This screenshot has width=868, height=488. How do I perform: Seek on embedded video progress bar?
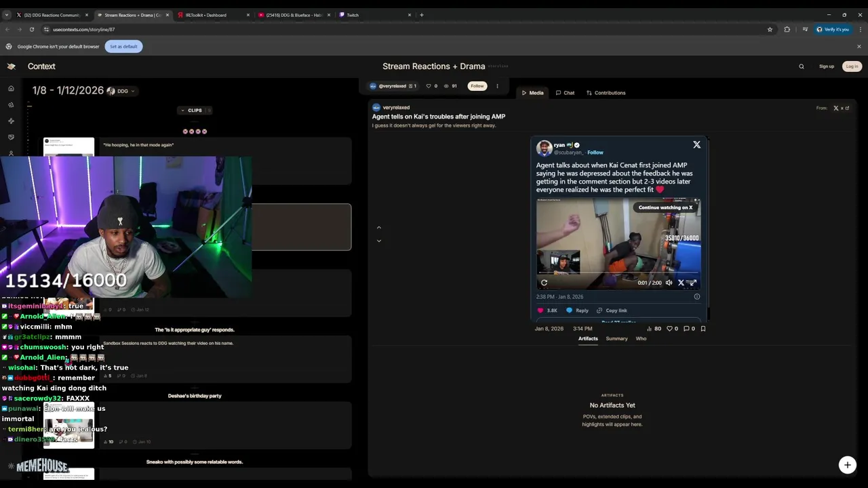618,272
